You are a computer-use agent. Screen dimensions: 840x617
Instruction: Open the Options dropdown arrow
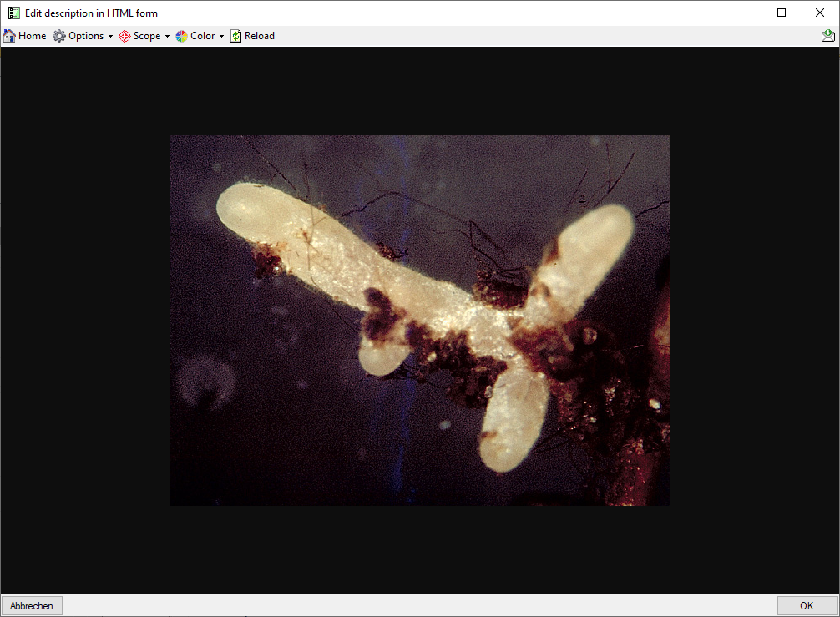point(110,37)
